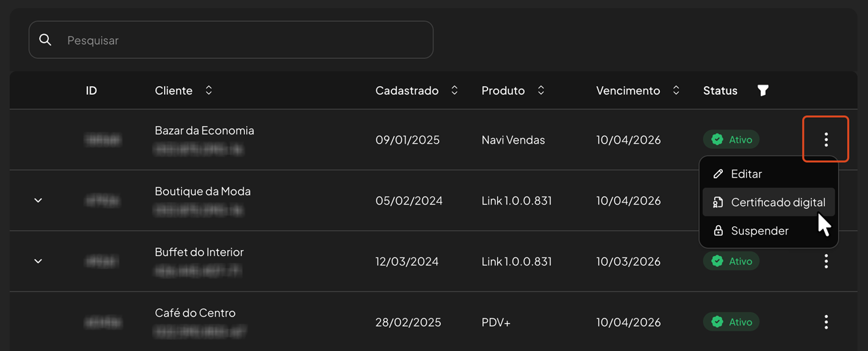This screenshot has height=351, width=868.
Task: Click the Ativo badge for Café do Centro
Action: pos(731,322)
